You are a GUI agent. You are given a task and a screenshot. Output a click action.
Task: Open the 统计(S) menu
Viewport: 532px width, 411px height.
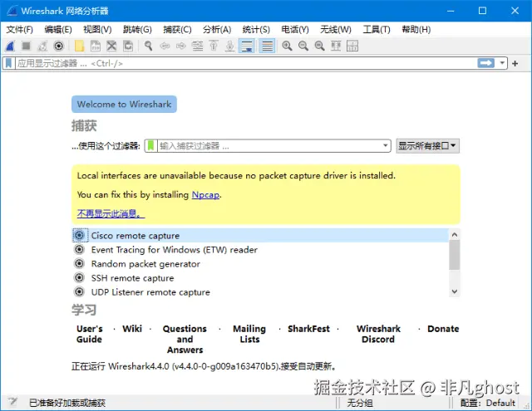click(x=256, y=30)
